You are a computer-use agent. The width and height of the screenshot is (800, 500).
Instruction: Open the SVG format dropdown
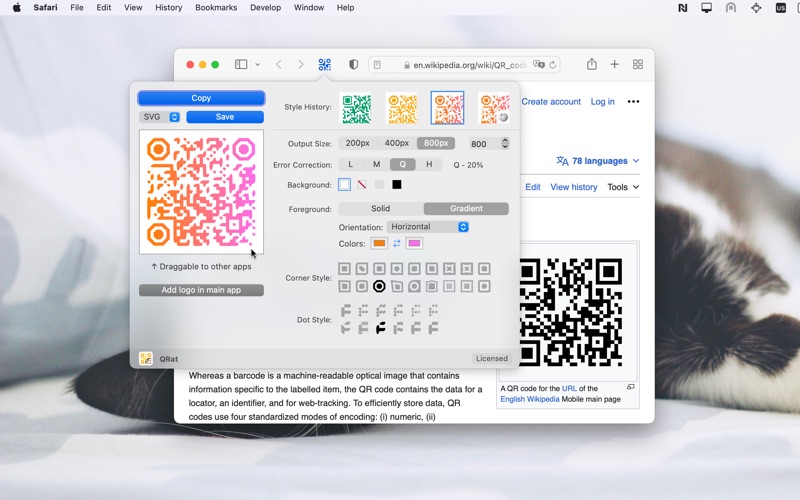[160, 117]
